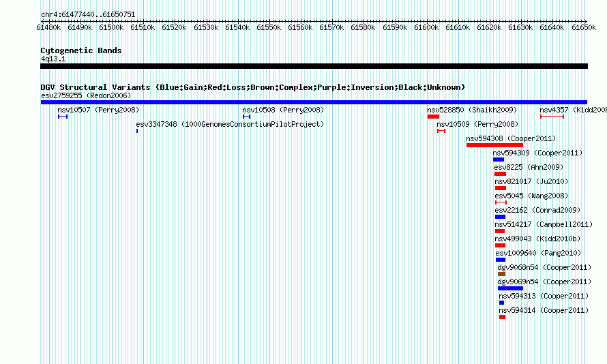The image size is (607, 364).
Task: Select the black 4q13.1 cytogenetic band bar
Action: click(x=314, y=66)
